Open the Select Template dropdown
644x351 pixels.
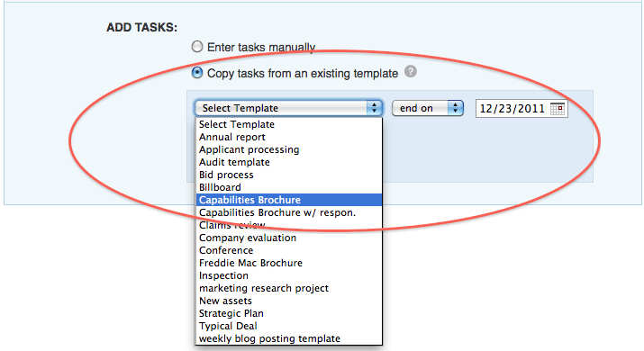coord(289,108)
